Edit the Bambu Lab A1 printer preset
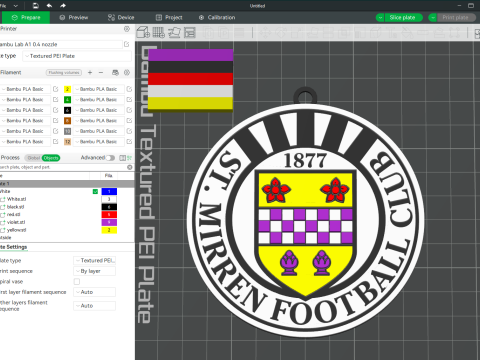The width and height of the screenshot is (480, 360). (x=127, y=44)
